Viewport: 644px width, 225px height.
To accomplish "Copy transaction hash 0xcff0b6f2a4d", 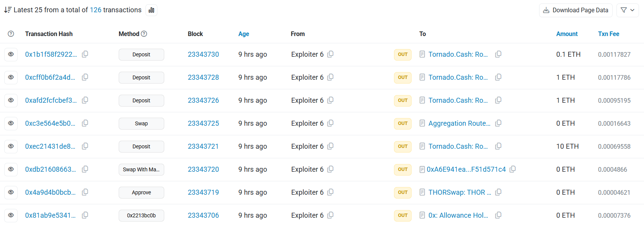I will [x=85, y=77].
